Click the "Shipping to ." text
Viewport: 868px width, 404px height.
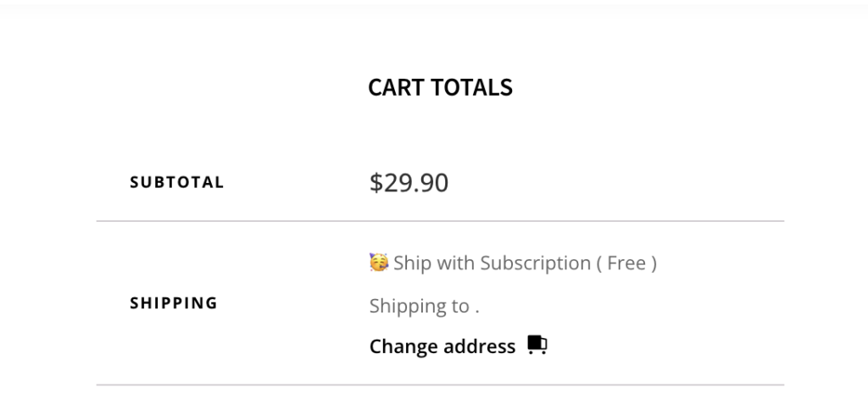point(424,306)
